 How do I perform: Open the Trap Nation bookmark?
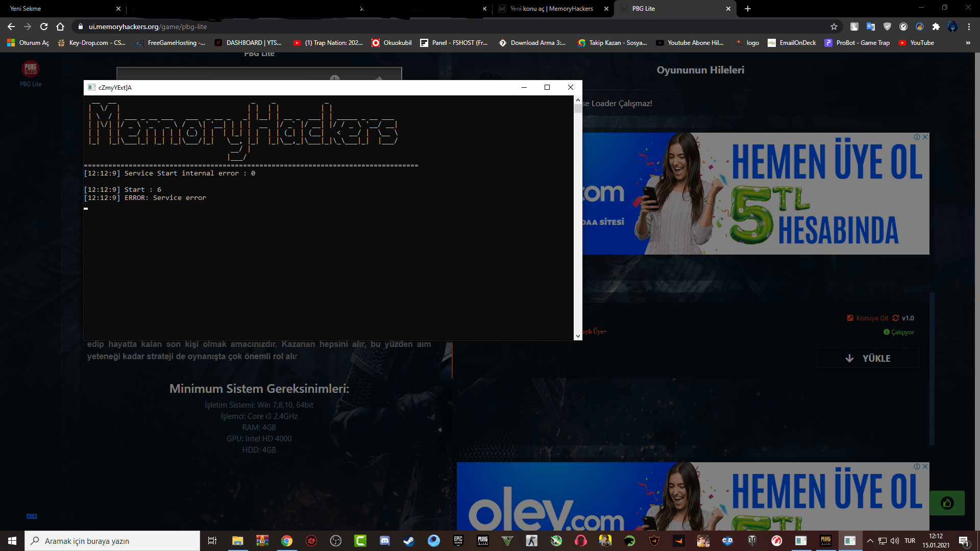point(328,43)
